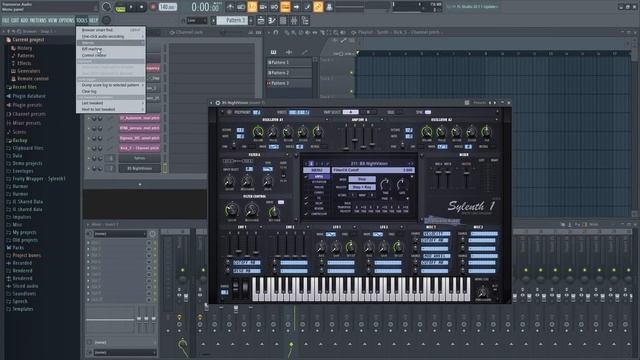Screen dimensions: 640x360
Task: Click the Sylenth1 MENU button
Action: coord(316,170)
